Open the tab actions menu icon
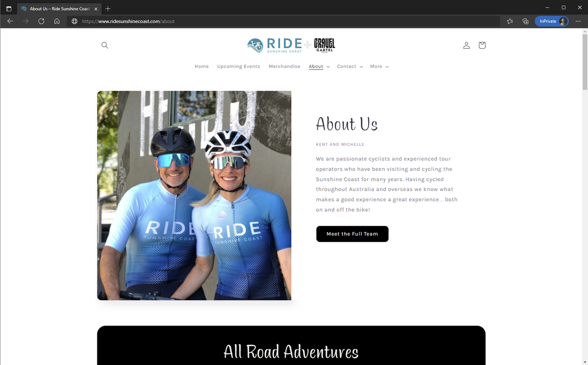The height and width of the screenshot is (365, 588). tap(9, 9)
